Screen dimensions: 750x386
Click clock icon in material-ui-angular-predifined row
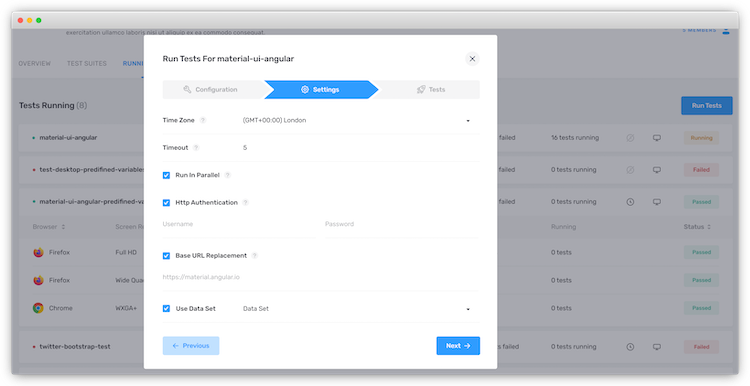click(x=630, y=202)
